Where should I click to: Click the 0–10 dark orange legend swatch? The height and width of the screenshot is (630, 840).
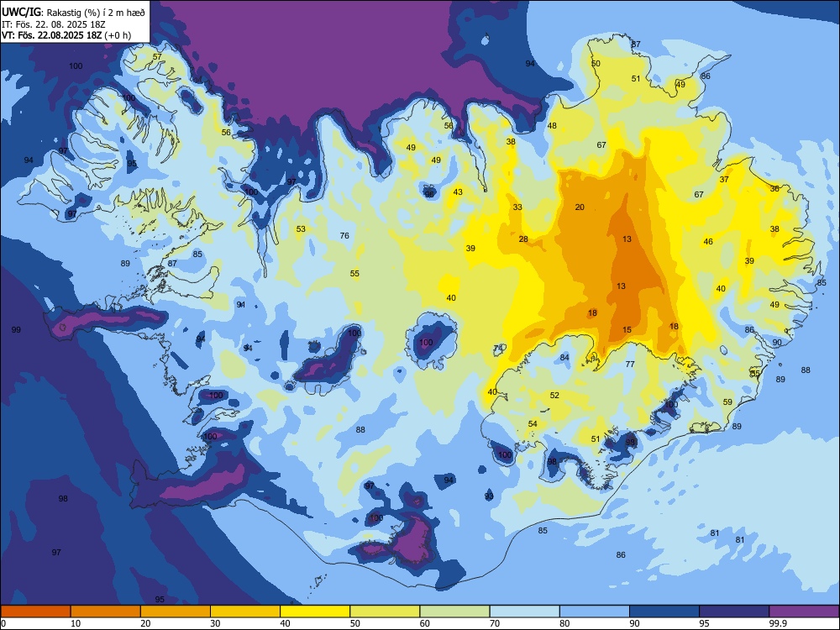point(35,612)
